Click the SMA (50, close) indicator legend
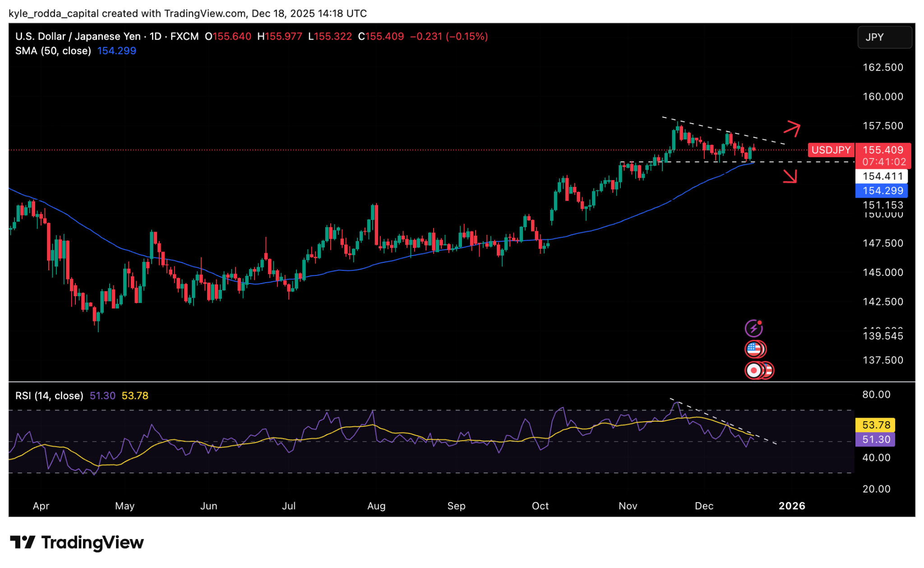The width and height of the screenshot is (924, 568). [53, 51]
